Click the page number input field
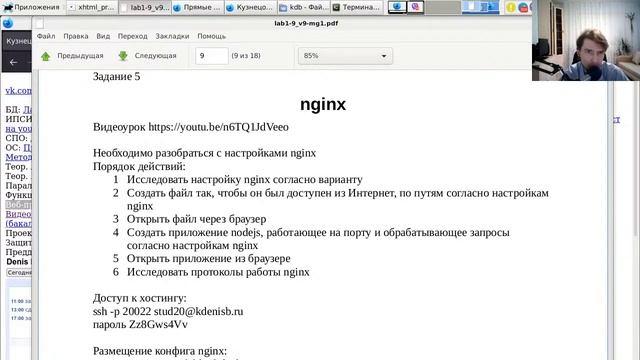The height and width of the screenshot is (360, 640). pos(211,56)
